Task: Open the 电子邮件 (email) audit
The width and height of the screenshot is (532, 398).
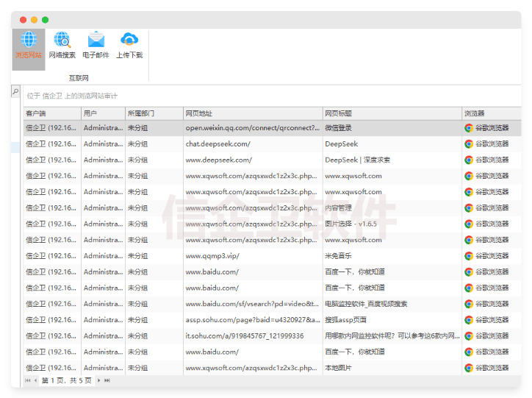Action: 96,46
